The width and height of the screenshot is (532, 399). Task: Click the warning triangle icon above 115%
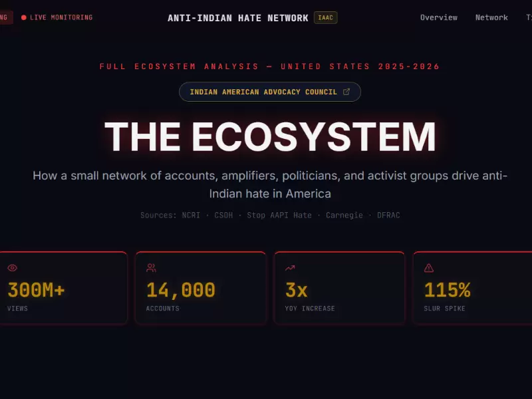(x=429, y=268)
